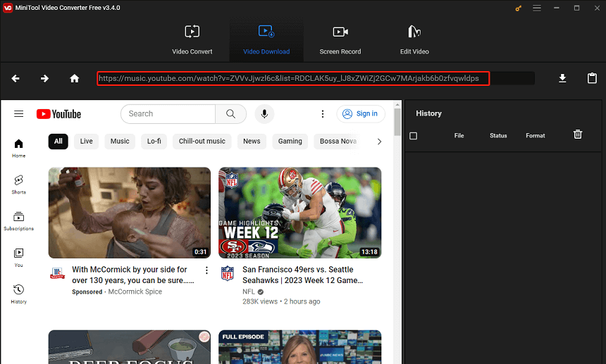Viewport: 606px width, 364px height.
Task: Click the scrollbar up arrow
Action: tap(397, 104)
